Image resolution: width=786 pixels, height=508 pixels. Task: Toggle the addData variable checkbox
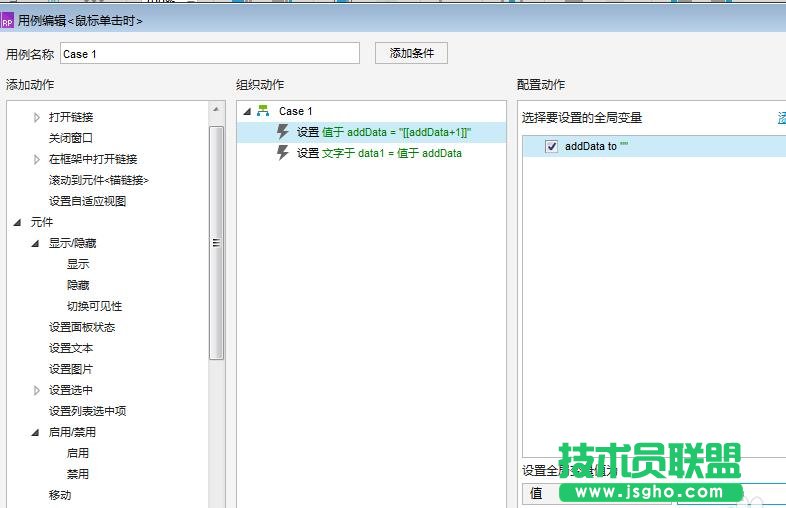pyautogui.click(x=551, y=146)
